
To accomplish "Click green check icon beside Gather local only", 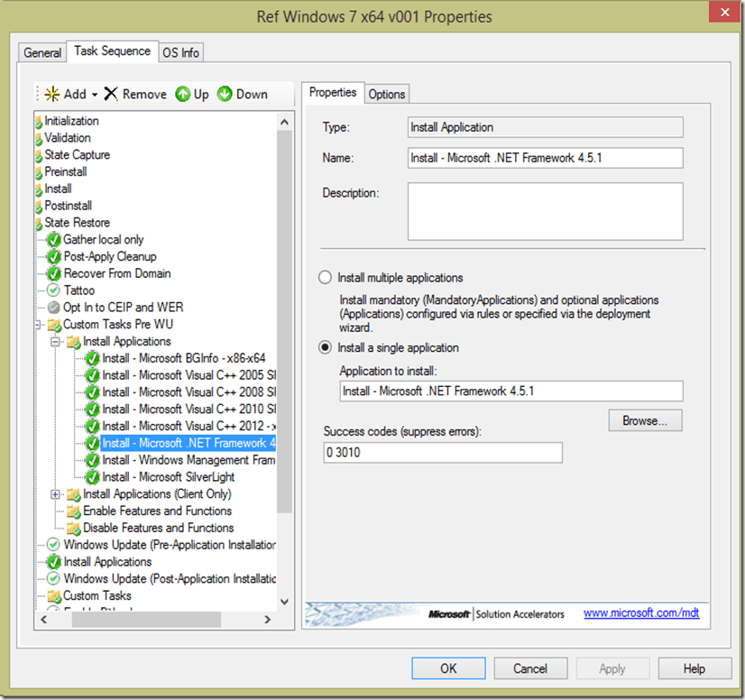I will pyautogui.click(x=53, y=240).
